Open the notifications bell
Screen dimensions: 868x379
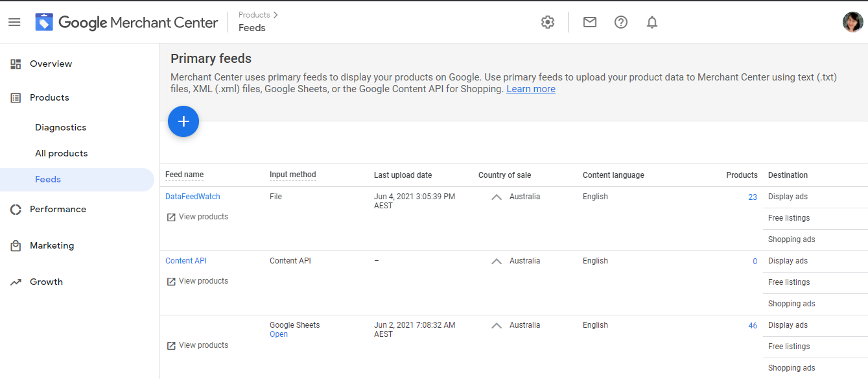(x=652, y=22)
